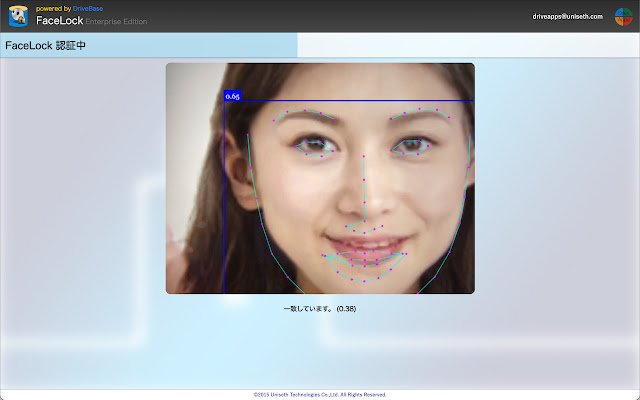Click the driveapps@uniseth.com account email
This screenshot has width=640, height=400.
[x=567, y=17]
